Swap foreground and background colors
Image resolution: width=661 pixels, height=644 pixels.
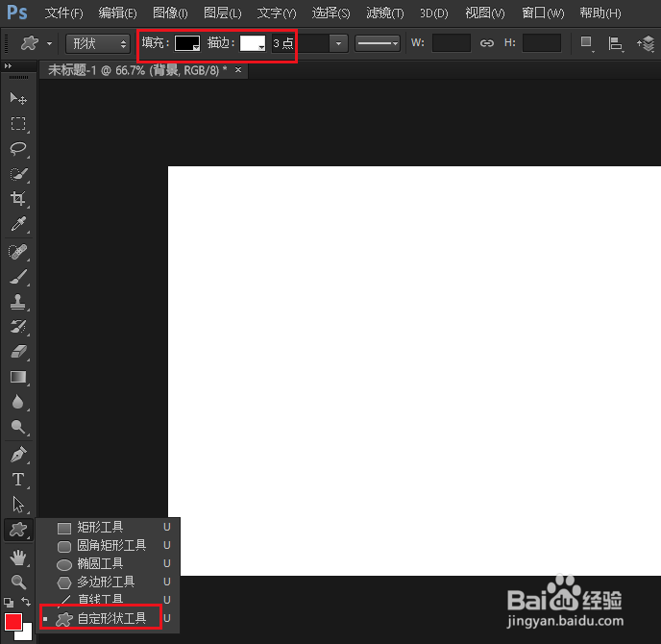coord(26,602)
